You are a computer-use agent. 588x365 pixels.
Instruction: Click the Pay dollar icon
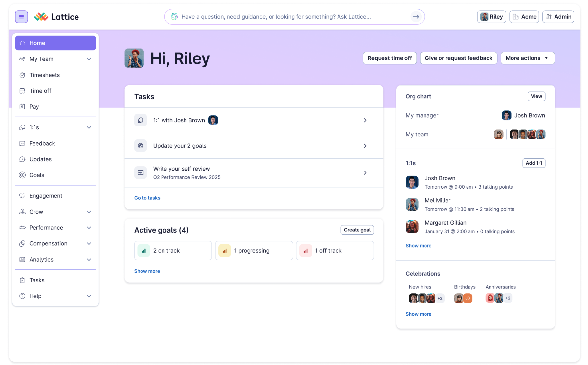click(22, 106)
